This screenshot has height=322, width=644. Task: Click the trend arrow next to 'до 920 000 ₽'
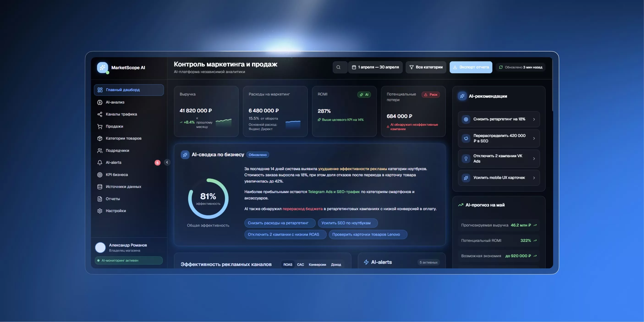coord(535,256)
